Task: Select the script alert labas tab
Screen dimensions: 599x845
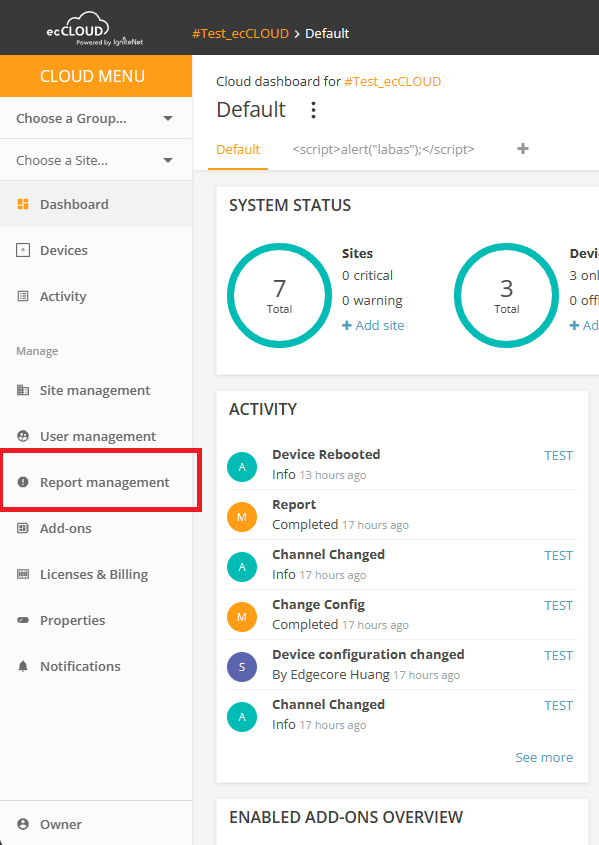Action: pyautogui.click(x=385, y=149)
